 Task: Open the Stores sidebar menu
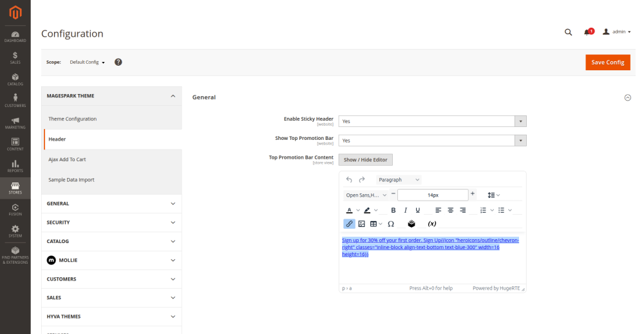point(15,188)
